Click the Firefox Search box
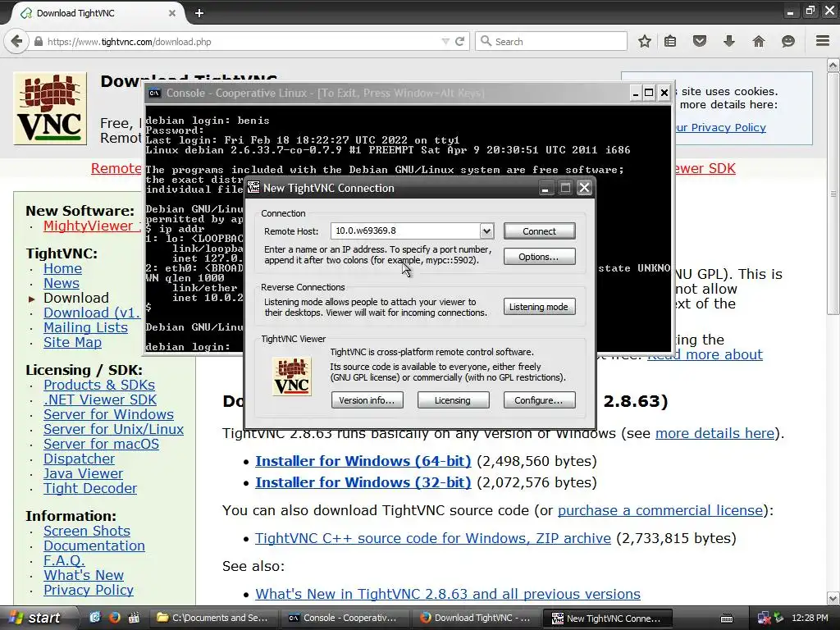The width and height of the screenshot is (840, 630). (x=551, y=41)
